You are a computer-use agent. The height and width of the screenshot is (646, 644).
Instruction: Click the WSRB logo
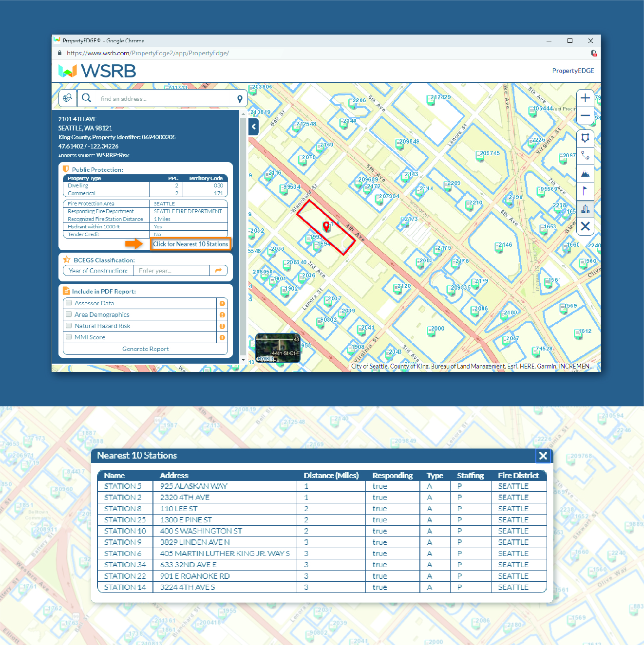click(97, 71)
